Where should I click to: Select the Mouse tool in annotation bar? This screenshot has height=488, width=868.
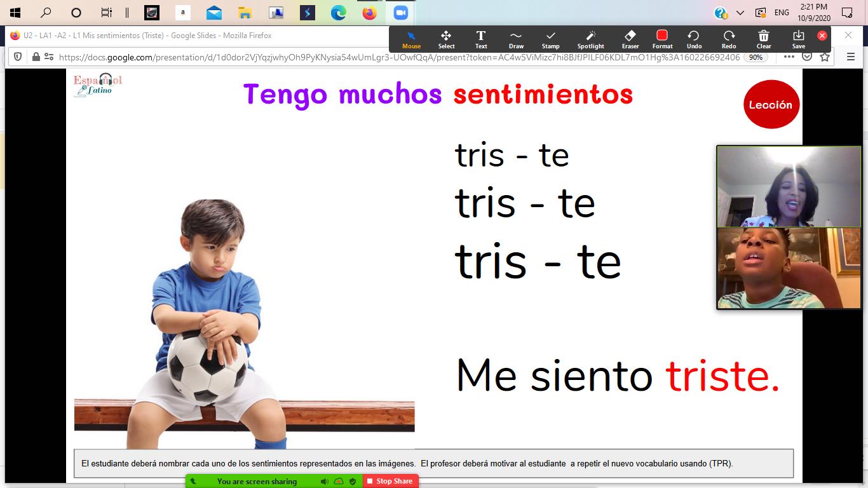(x=411, y=39)
